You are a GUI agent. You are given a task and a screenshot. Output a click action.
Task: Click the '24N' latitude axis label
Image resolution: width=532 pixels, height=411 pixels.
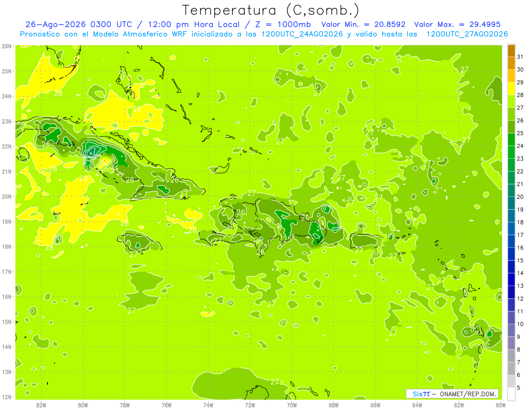click(7, 96)
